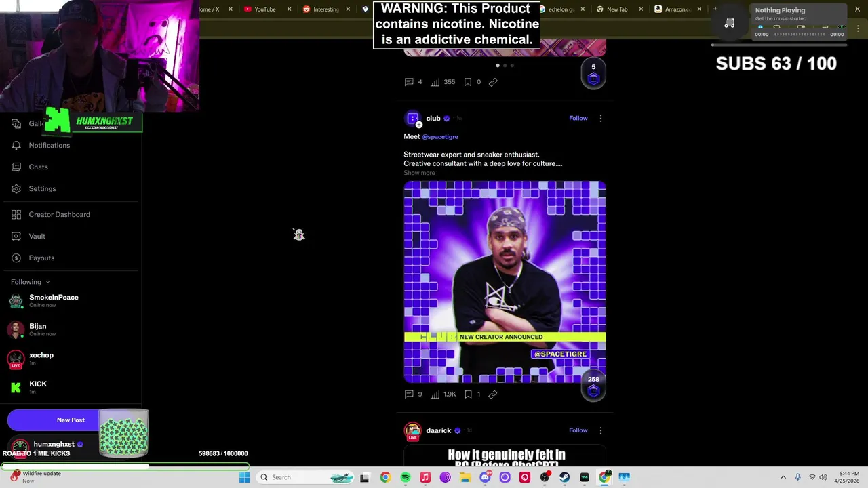Viewport: 868px width, 488px height.
Task: Copy link icon on the top post
Action: pos(493,82)
